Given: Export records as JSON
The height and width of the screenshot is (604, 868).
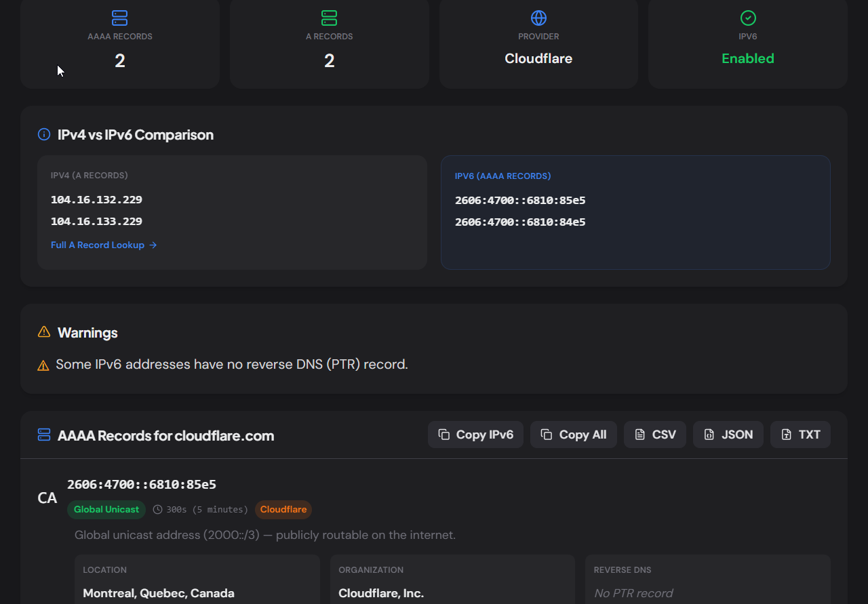Looking at the screenshot, I should click(728, 435).
